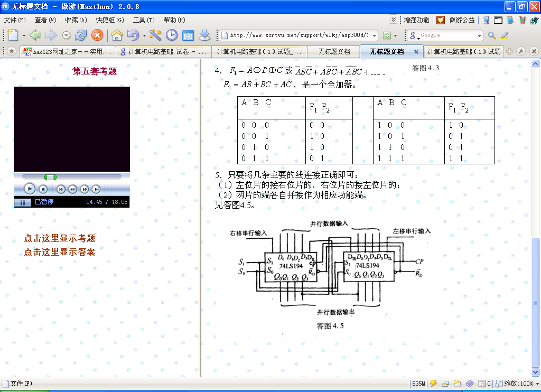The image size is (541, 392).
Task: Close the current tab with the round X icon
Action: [x=534, y=52]
